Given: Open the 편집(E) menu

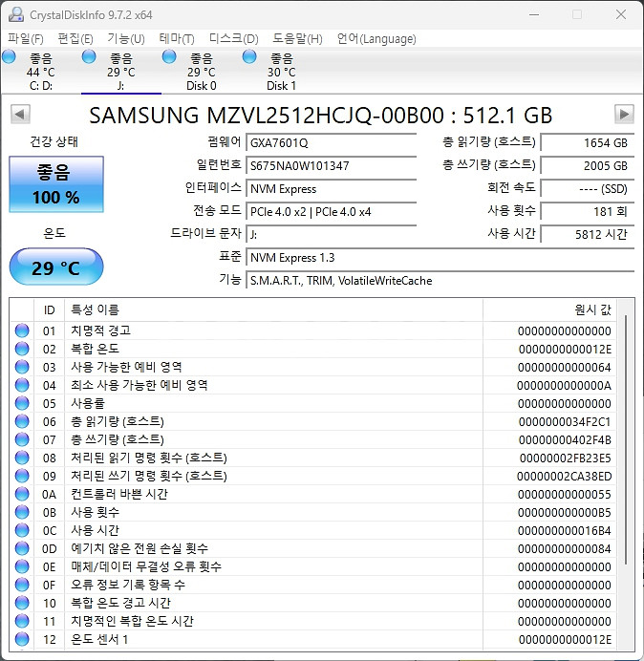Looking at the screenshot, I should 75,39.
